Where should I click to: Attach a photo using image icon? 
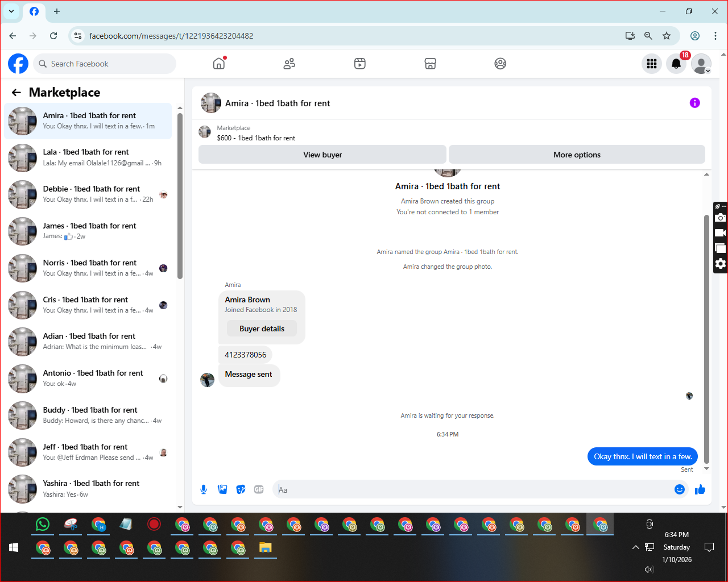222,489
